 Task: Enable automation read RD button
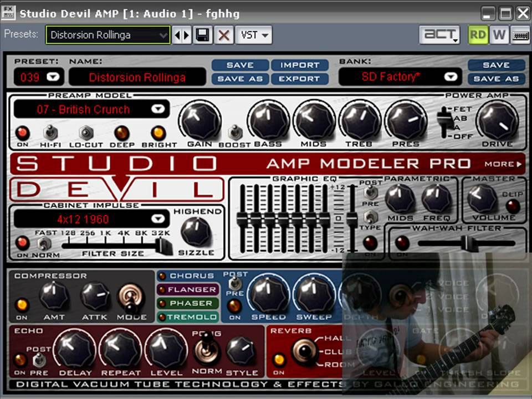[478, 35]
